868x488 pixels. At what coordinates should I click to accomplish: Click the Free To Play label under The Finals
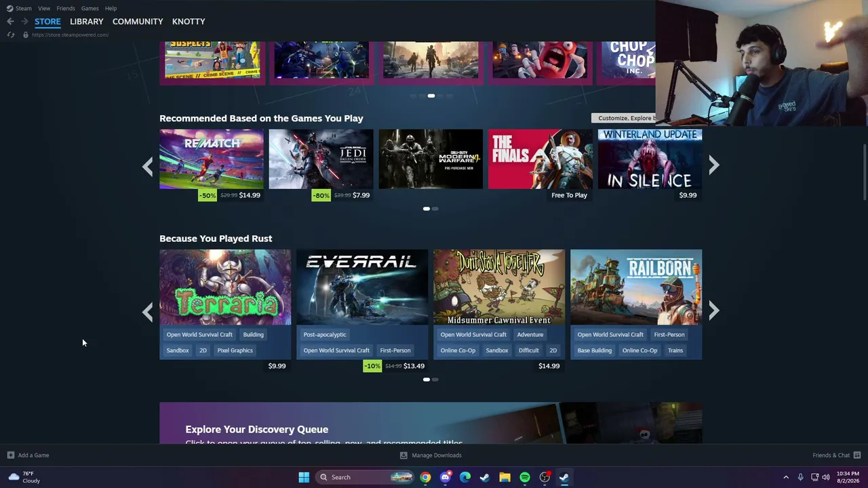tap(570, 195)
